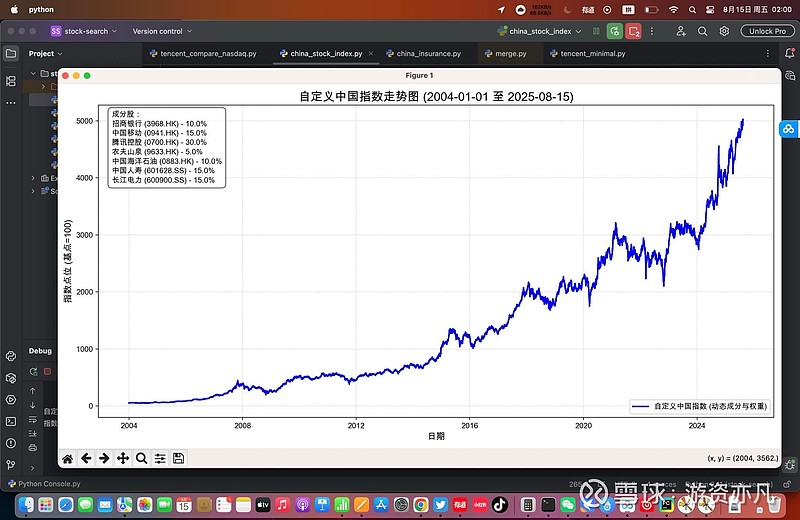Reset plot view with Home icon
The image size is (800, 520).
67,458
